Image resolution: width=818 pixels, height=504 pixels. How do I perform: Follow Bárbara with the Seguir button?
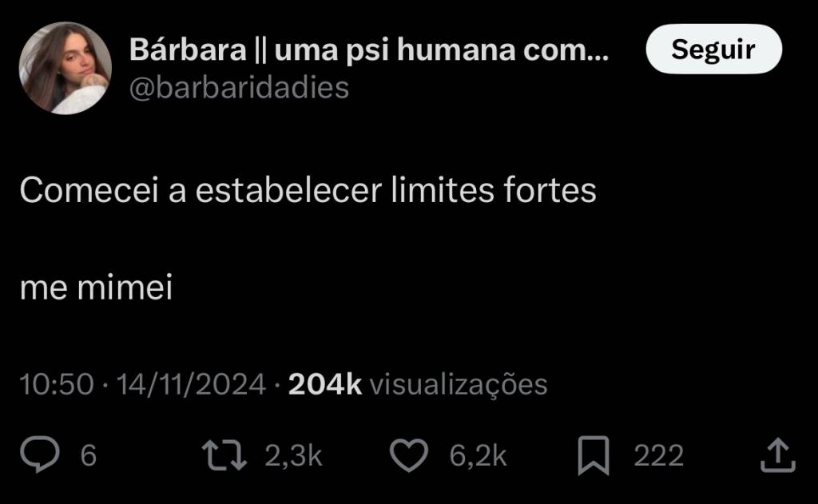(713, 49)
